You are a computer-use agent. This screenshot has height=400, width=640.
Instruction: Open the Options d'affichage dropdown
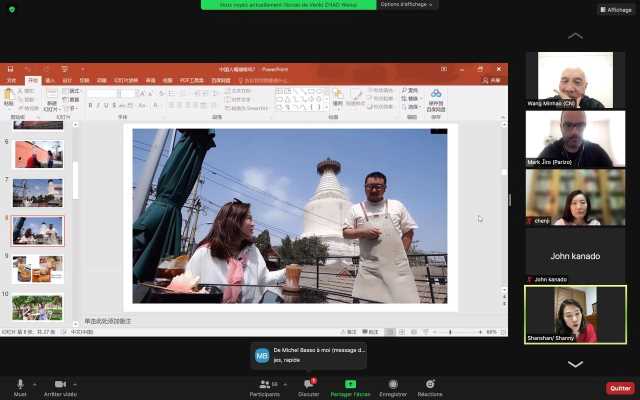[x=407, y=5]
